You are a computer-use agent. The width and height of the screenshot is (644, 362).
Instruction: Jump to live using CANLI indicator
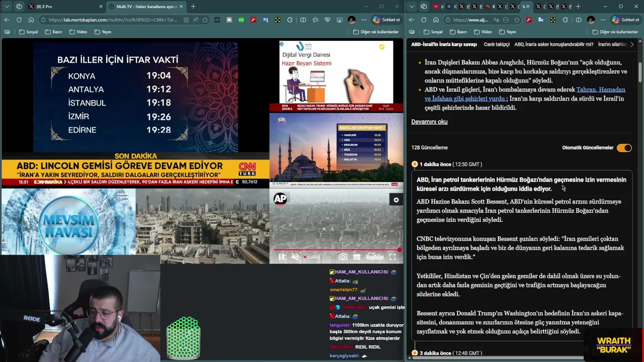311,257
